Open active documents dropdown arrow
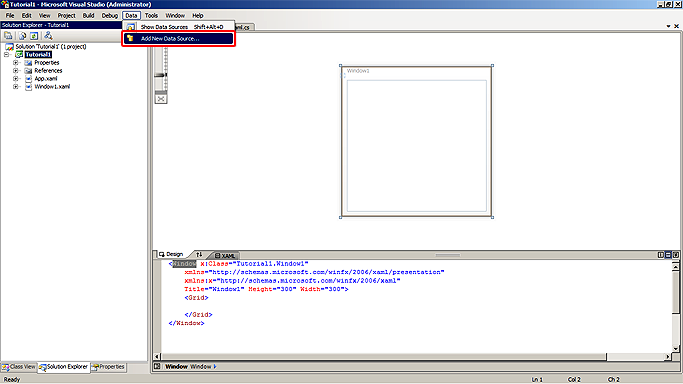Viewport: 683px width, 384px height. pos(668,26)
